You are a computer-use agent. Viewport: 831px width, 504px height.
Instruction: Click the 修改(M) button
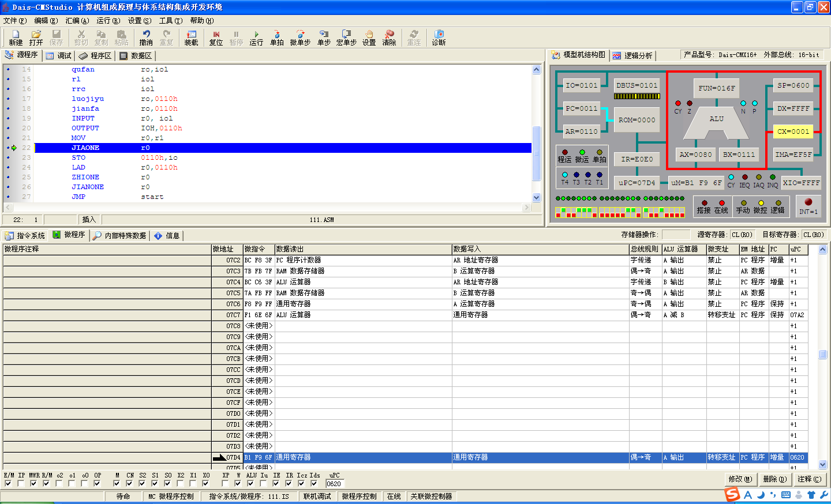(x=740, y=479)
